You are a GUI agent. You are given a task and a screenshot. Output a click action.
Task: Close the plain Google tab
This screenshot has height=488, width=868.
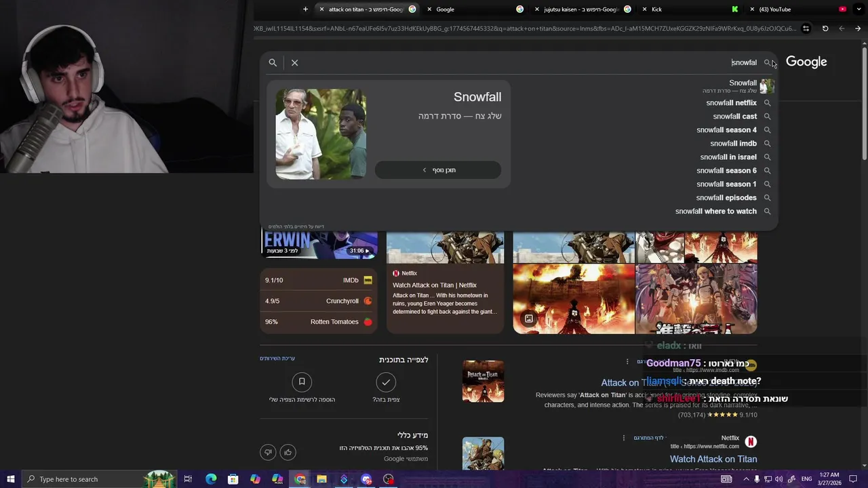(429, 9)
